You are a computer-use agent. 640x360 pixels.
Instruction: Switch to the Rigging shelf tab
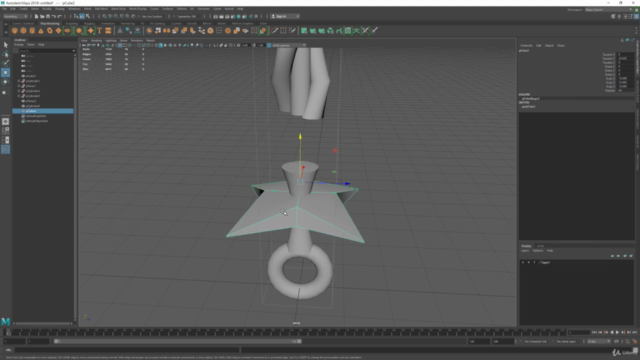pyautogui.click(x=89, y=24)
